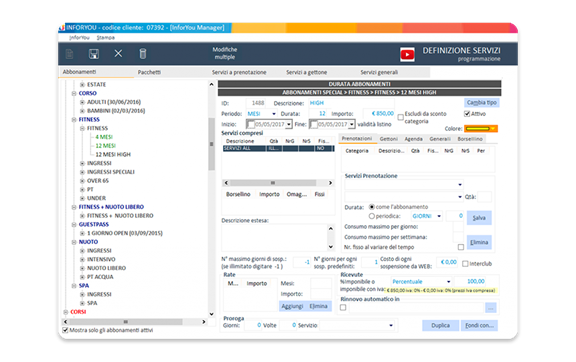576x362 pixels.
Task: Click the Descrizione field containing HIGH
Action: (351, 103)
